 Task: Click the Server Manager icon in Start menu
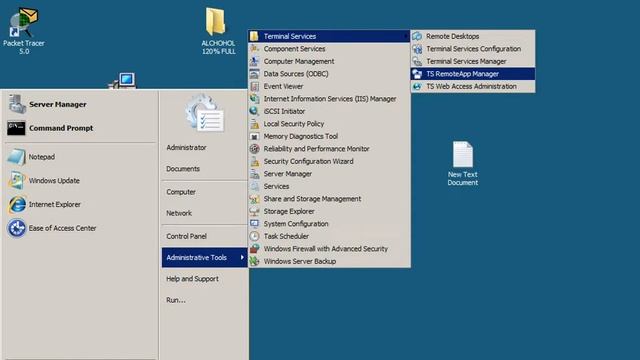(x=17, y=104)
